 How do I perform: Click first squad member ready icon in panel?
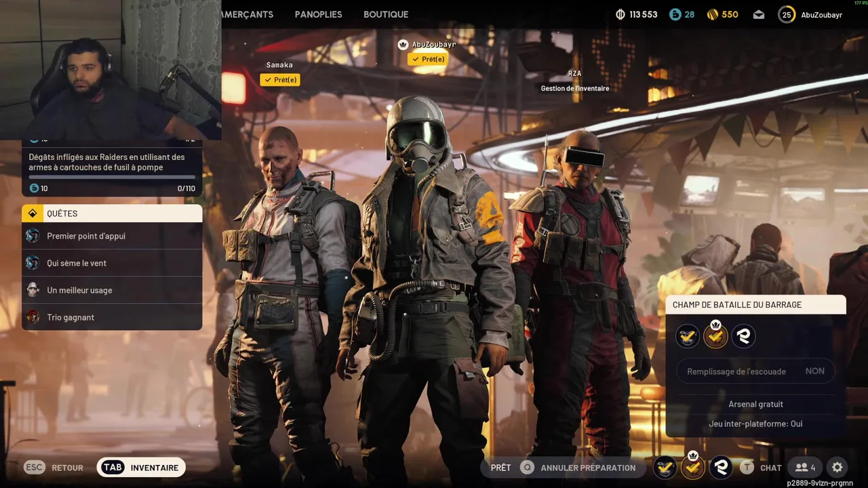tap(687, 336)
